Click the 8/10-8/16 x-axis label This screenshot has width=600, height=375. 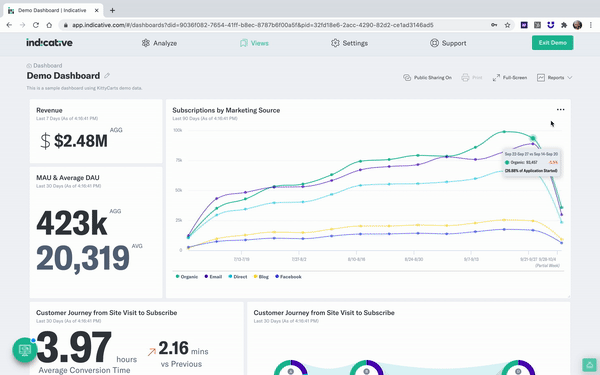tap(356, 259)
